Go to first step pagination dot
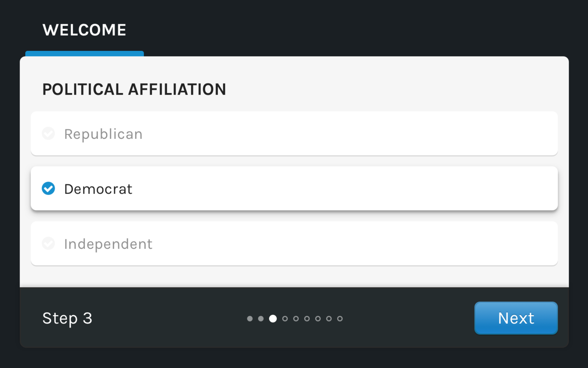This screenshot has width=588, height=368. coord(250,319)
